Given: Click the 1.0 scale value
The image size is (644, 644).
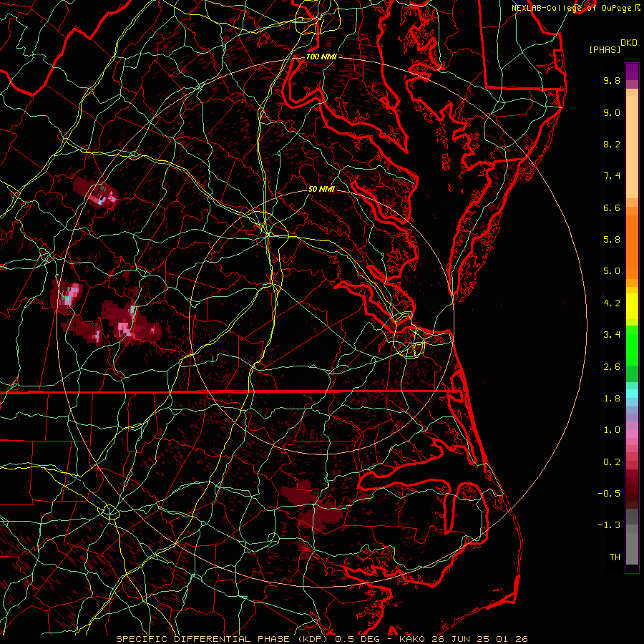Looking at the screenshot, I should pyautogui.click(x=612, y=430).
